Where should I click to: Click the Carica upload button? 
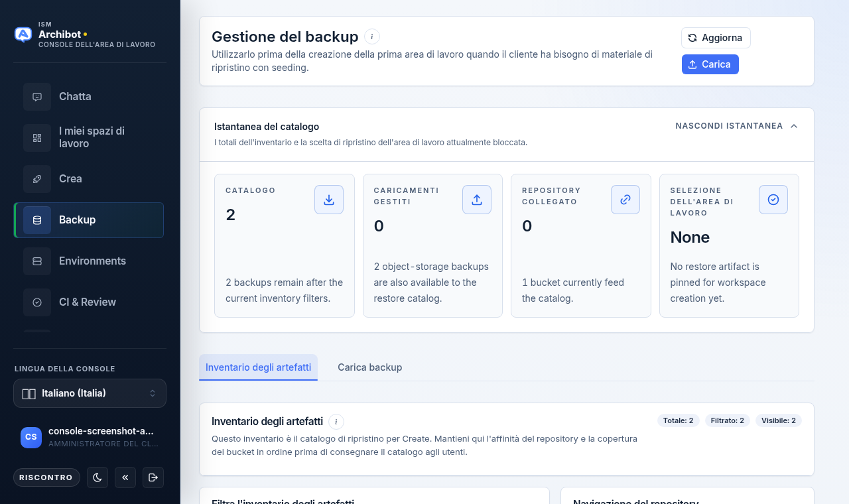tap(710, 64)
